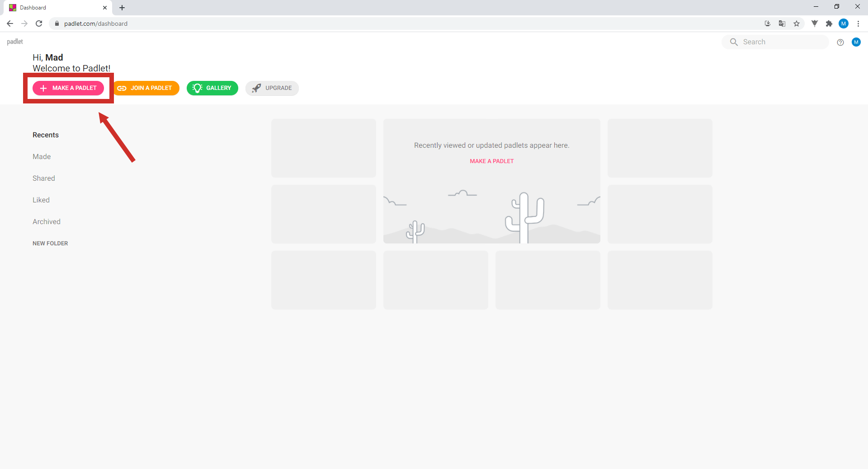Click Make a Padlet button
The width and height of the screenshot is (868, 469).
click(x=68, y=88)
